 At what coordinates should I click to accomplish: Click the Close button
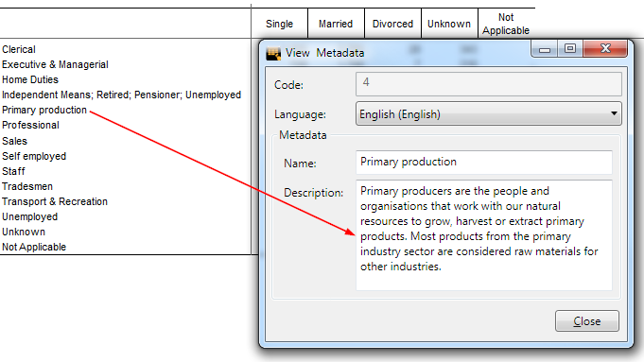pyautogui.click(x=586, y=321)
